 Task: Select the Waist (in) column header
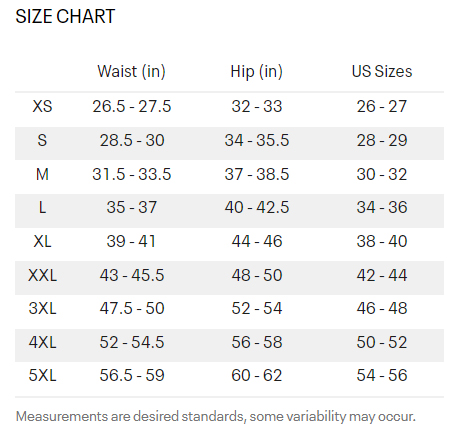click(x=131, y=71)
